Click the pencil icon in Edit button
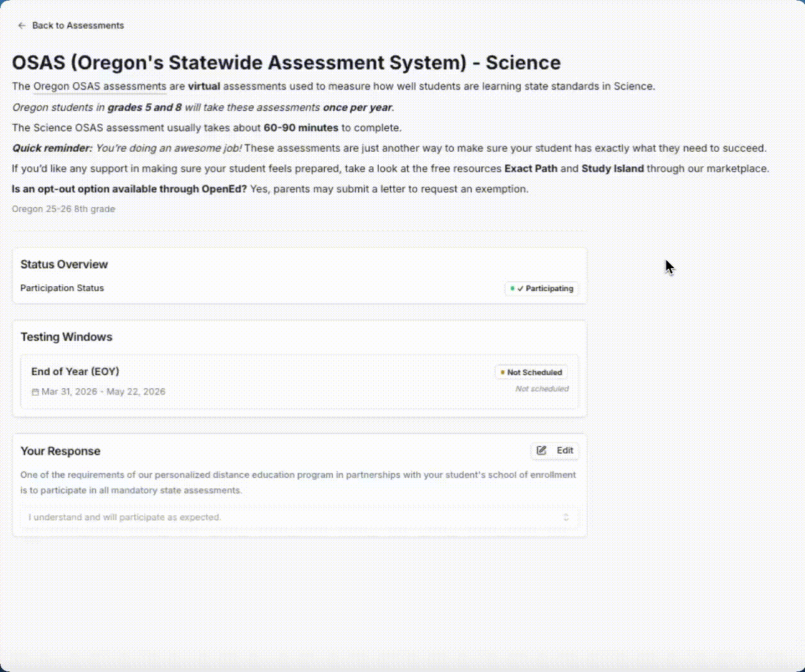Viewport: 805px width, 672px height. click(x=542, y=450)
